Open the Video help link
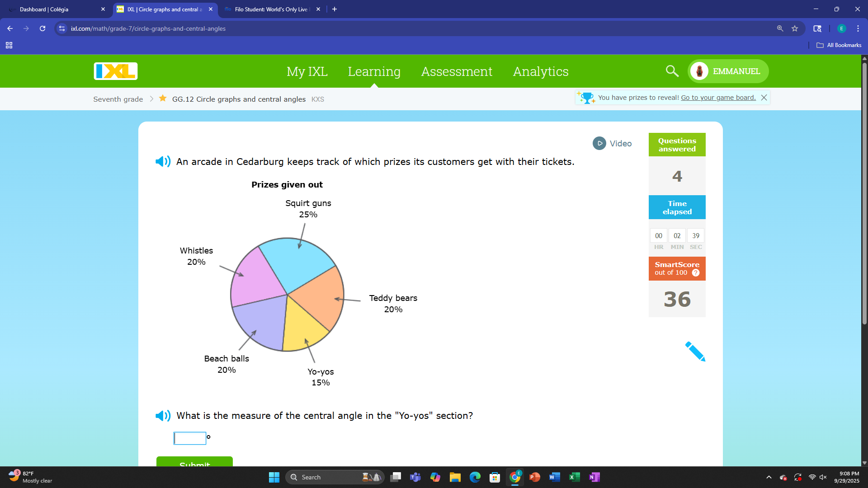 tap(612, 144)
